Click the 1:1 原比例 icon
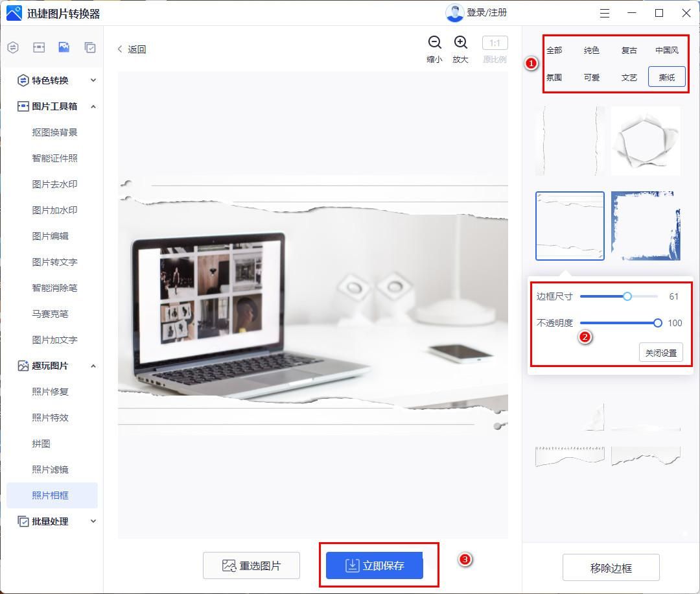Screen dimensions: 700x594 (495, 43)
